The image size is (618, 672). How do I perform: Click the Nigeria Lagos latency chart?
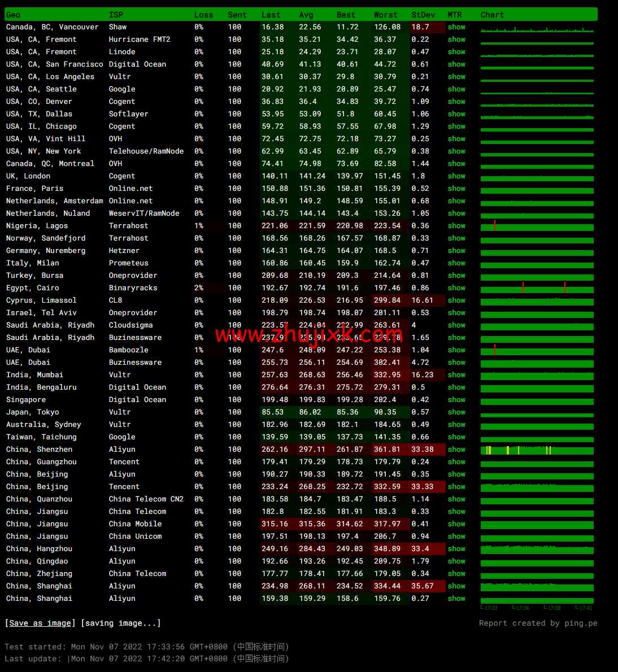[537, 226]
